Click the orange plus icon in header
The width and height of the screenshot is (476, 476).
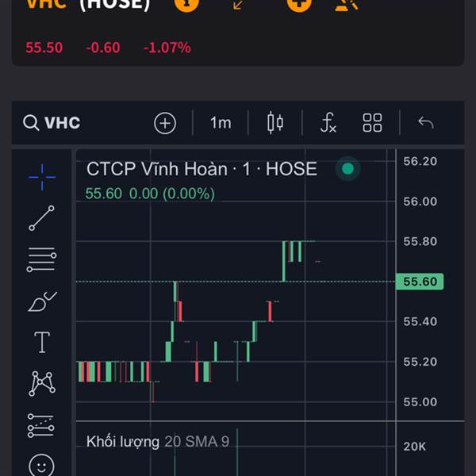point(299,4)
